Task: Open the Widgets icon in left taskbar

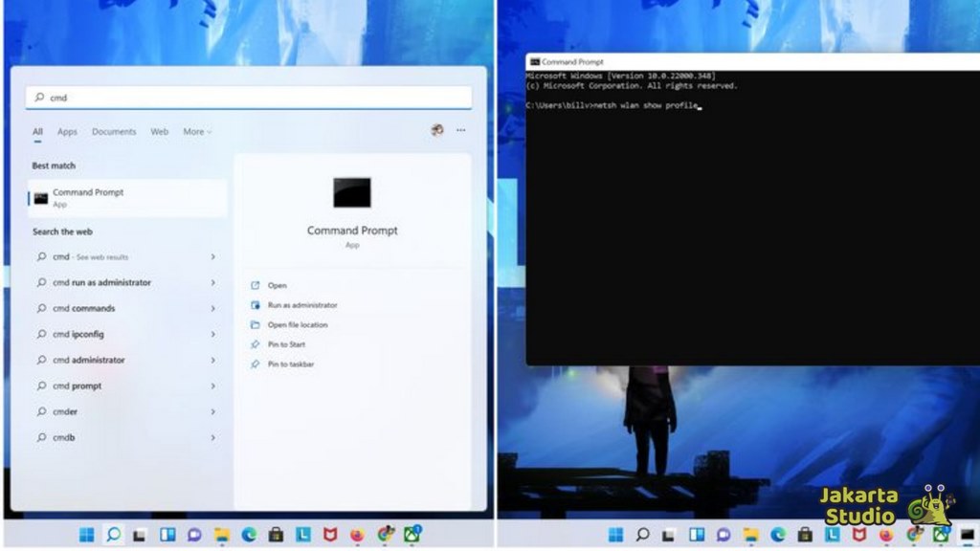Action: 167,535
